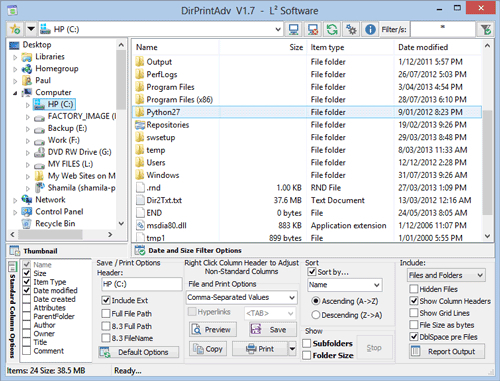
Task: Click the Copy button
Action: (208, 349)
